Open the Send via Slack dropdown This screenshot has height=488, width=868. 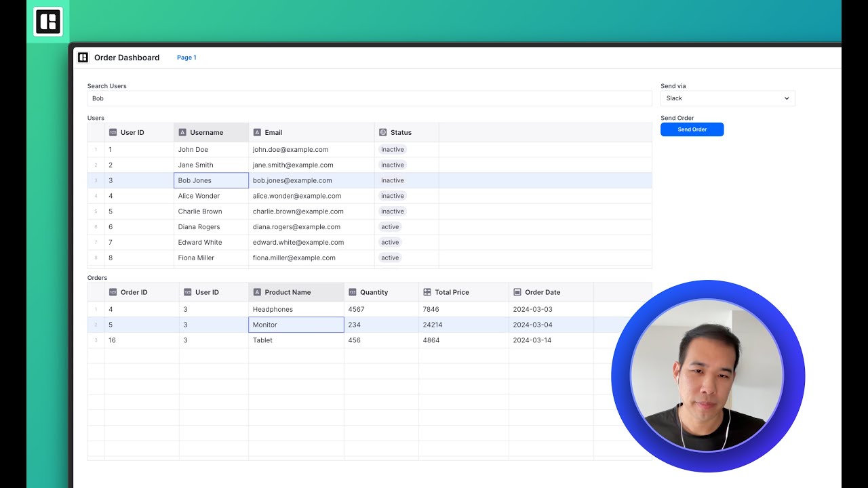(728, 98)
